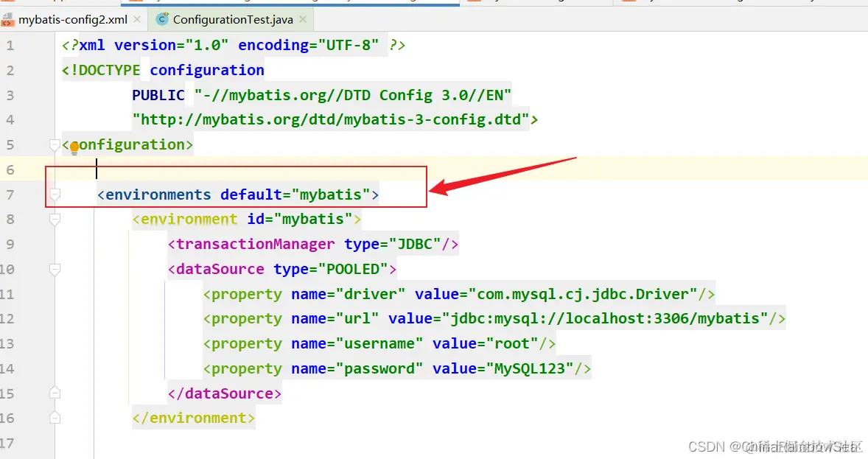Click the closing '</environment>' tag

pyautogui.click(x=194, y=418)
